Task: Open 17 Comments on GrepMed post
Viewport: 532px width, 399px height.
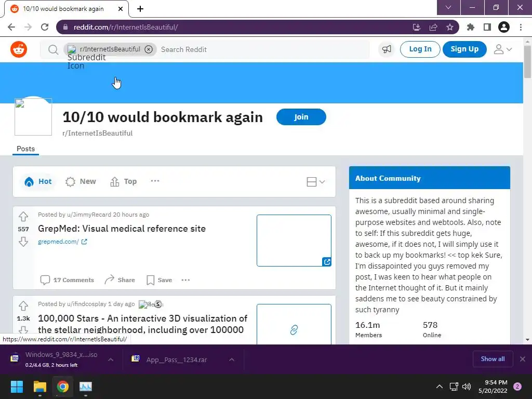Action: coord(67,280)
